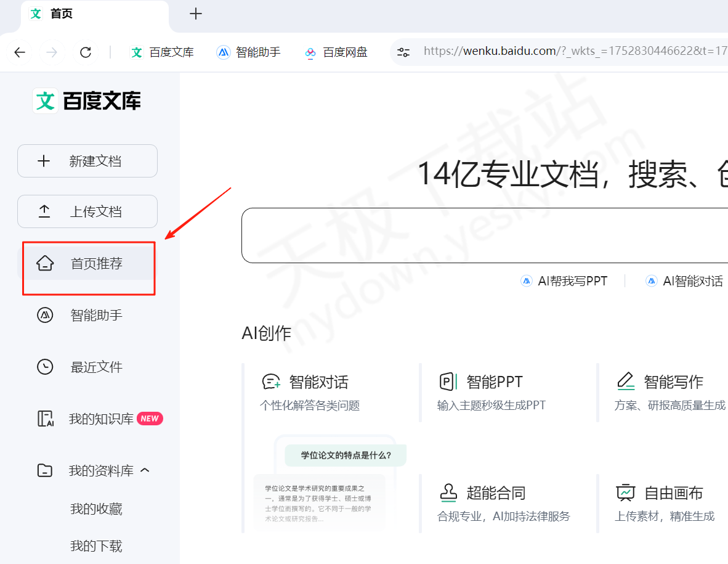Click the AI logo before AI帮我写PPT
Viewport: 728px width, 564px height.
(x=527, y=281)
